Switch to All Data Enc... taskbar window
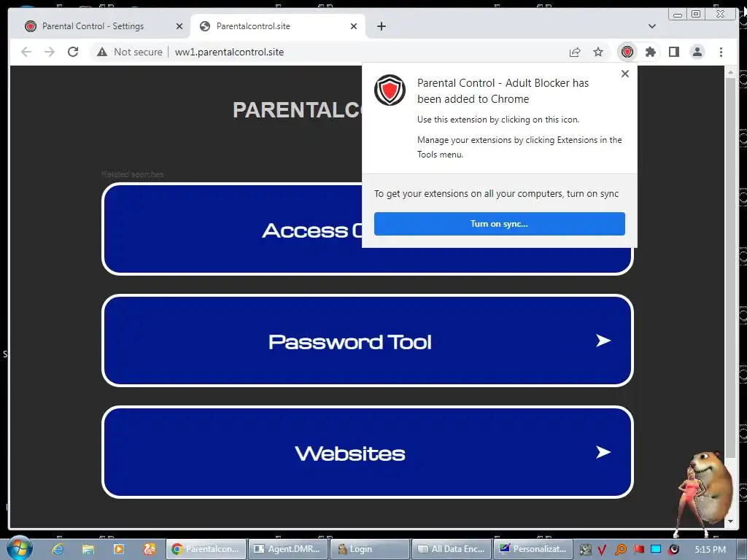The image size is (747, 560). pos(452,549)
